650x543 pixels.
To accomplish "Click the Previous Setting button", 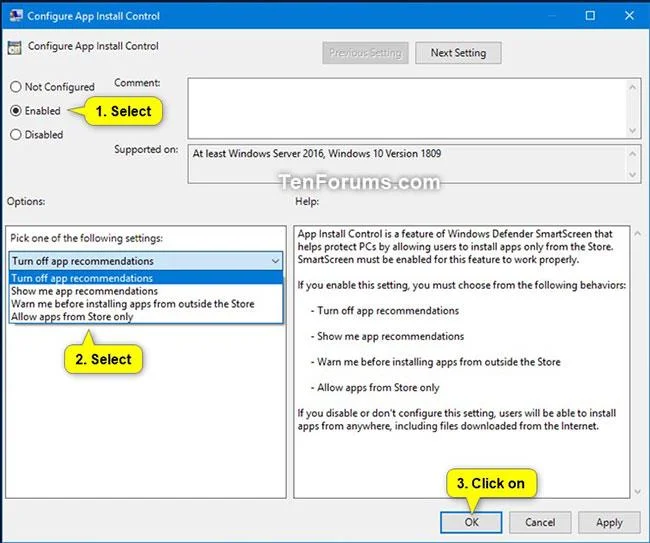I will (365, 53).
